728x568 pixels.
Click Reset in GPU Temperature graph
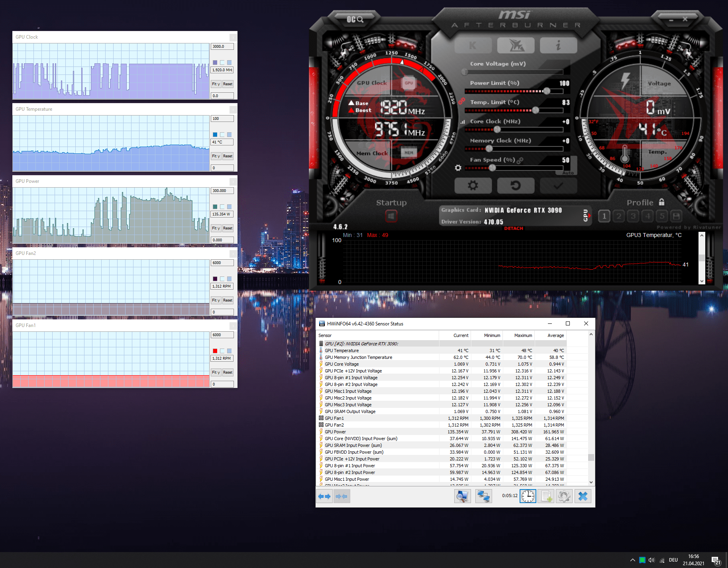pyautogui.click(x=228, y=156)
